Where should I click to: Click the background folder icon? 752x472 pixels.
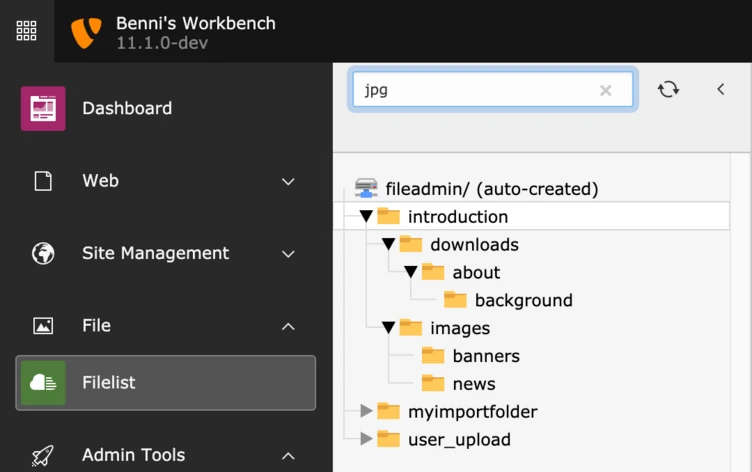[455, 300]
